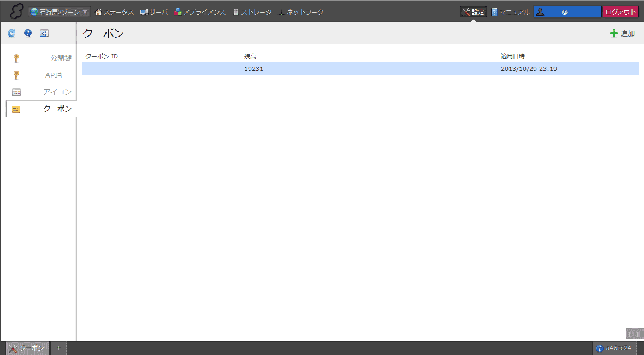Select アイコン in the sidebar
This screenshot has width=644, height=355.
(41, 92)
